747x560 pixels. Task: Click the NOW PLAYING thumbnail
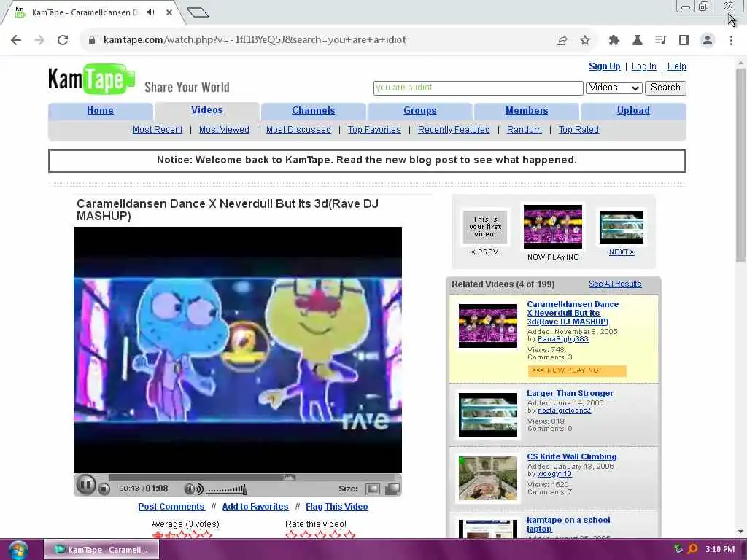[553, 227]
